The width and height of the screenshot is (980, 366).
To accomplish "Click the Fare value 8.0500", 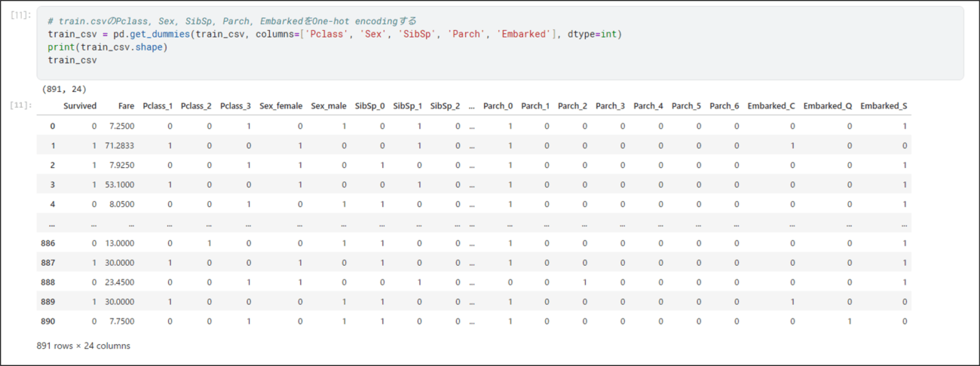I will (x=121, y=204).
